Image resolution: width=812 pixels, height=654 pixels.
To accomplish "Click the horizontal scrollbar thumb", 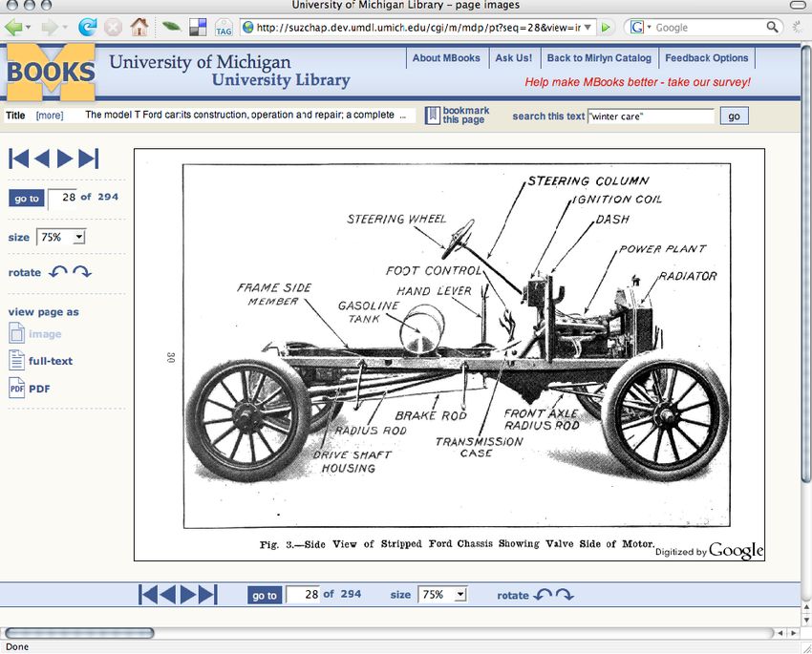I will (x=79, y=633).
